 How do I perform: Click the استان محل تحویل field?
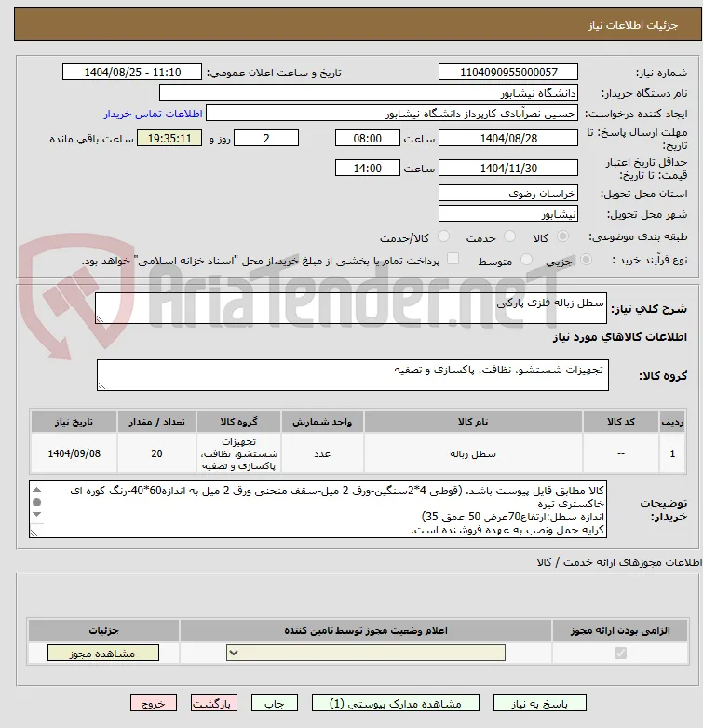point(508,193)
